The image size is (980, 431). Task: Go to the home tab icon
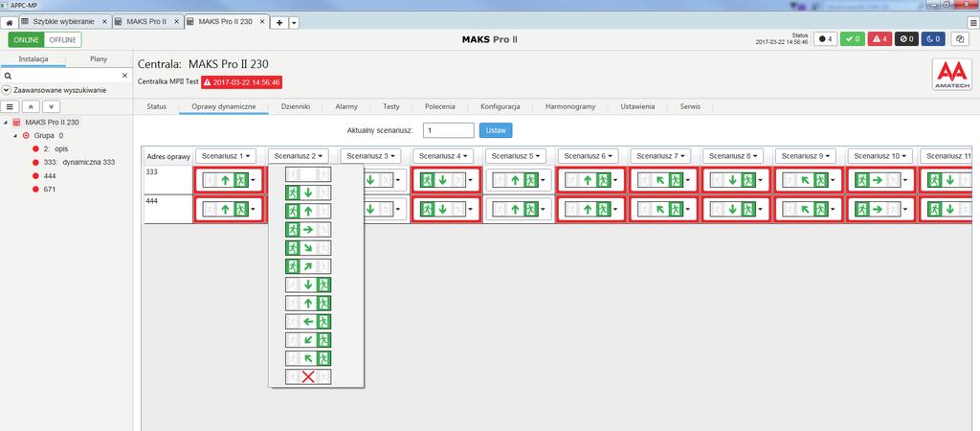[10, 22]
